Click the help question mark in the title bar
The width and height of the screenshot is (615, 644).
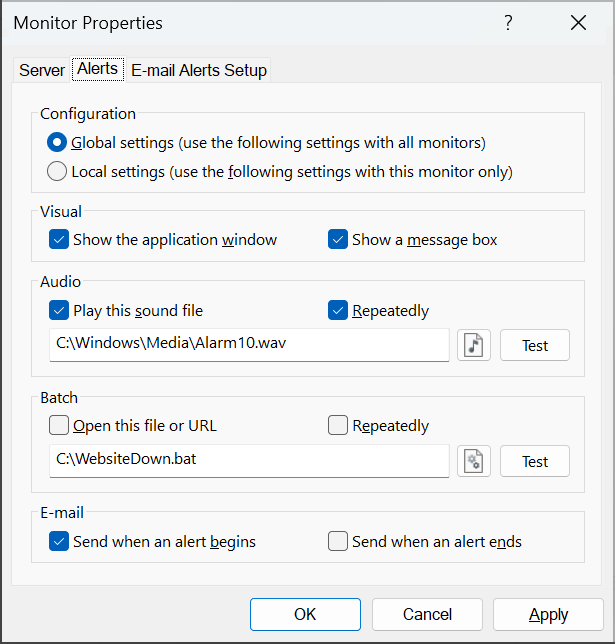pyautogui.click(x=508, y=23)
